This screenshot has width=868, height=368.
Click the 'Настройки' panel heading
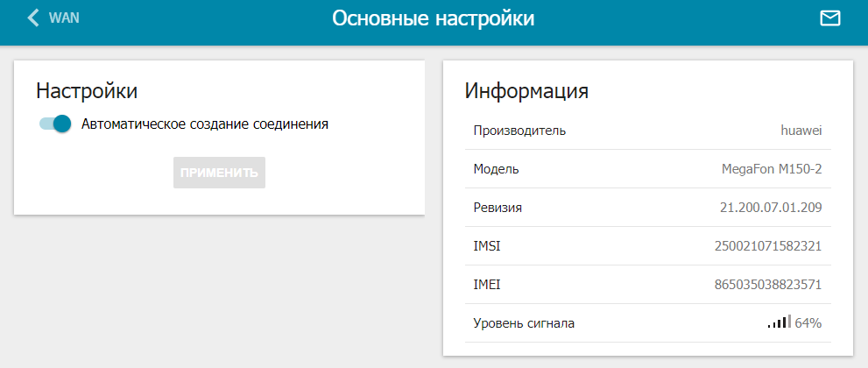[87, 90]
